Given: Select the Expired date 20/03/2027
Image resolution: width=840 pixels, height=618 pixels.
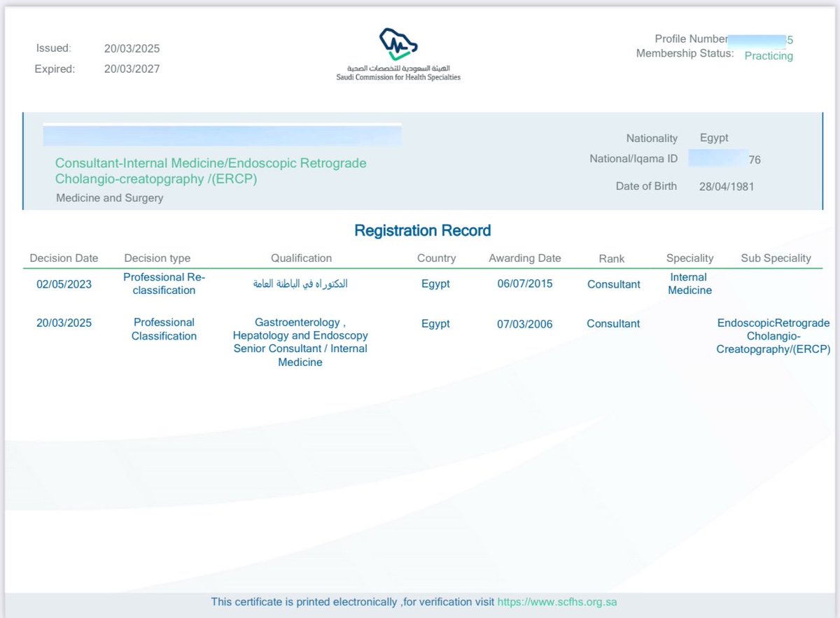Looking at the screenshot, I should tap(132, 69).
